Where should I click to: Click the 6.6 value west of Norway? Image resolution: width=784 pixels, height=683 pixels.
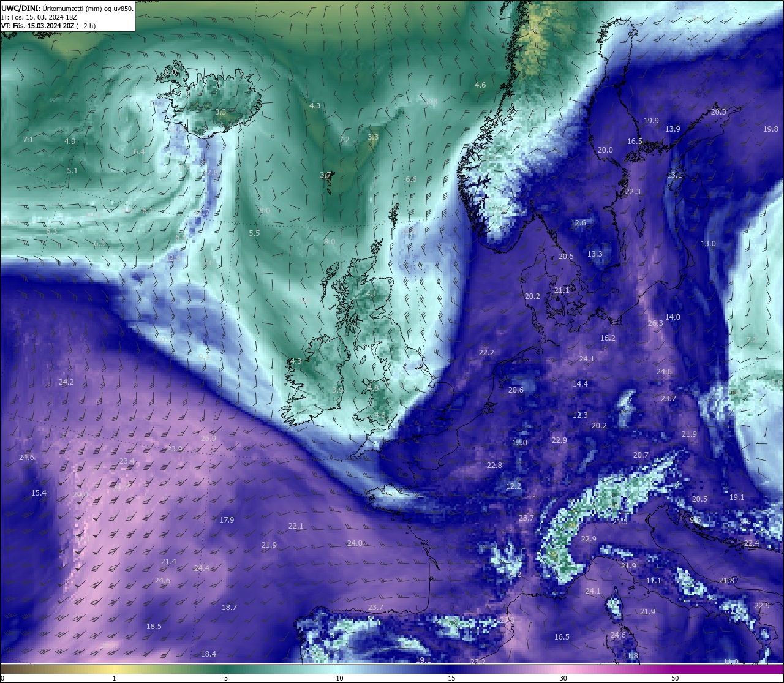[411, 179]
